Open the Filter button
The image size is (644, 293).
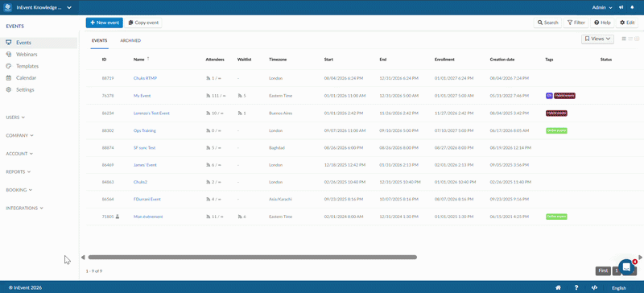(576, 23)
